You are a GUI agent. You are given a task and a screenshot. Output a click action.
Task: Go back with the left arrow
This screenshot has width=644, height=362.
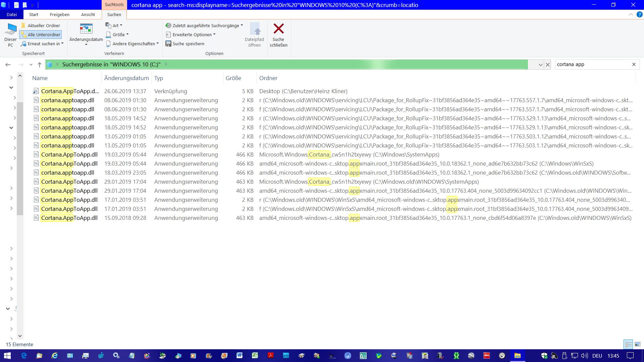[8, 64]
